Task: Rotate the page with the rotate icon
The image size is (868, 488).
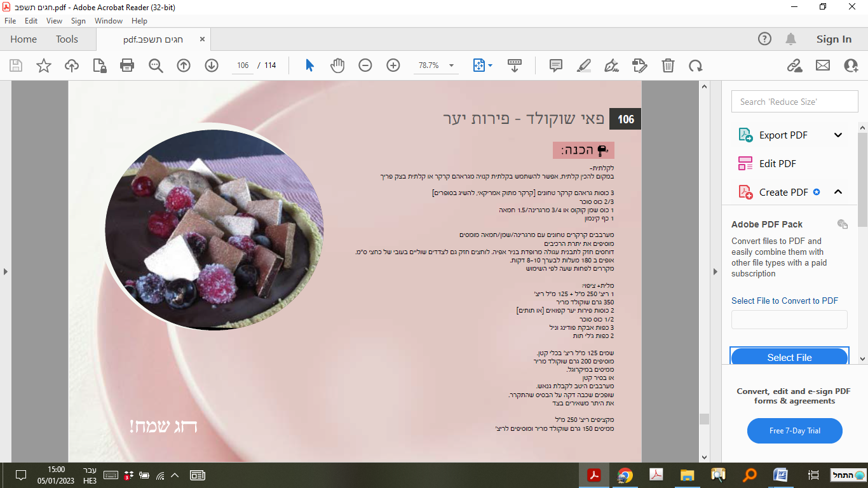Action: 696,65
